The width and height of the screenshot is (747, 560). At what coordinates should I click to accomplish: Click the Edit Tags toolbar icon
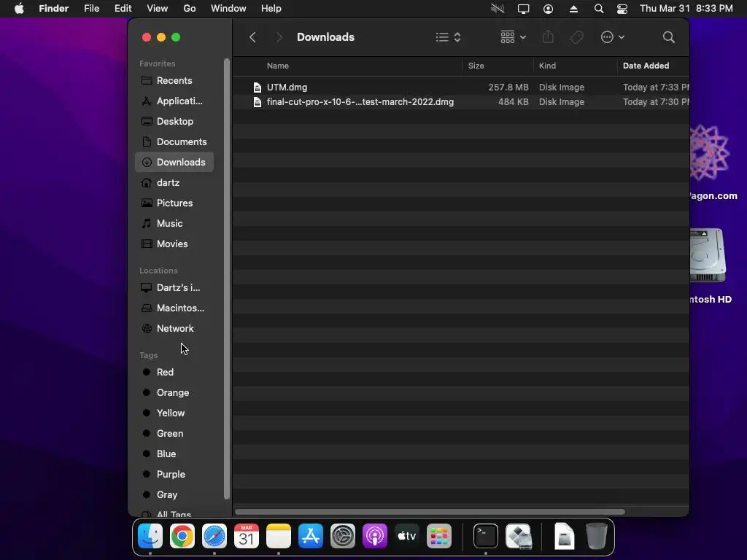[576, 37]
